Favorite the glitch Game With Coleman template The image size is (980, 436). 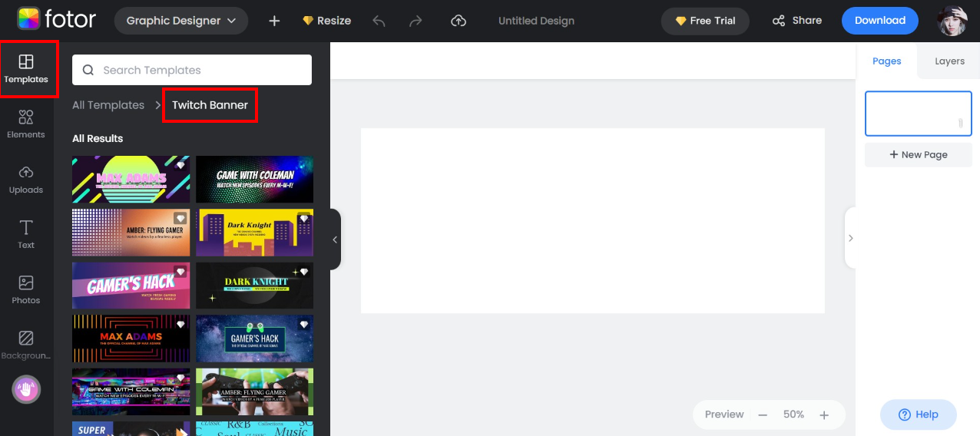(x=180, y=377)
